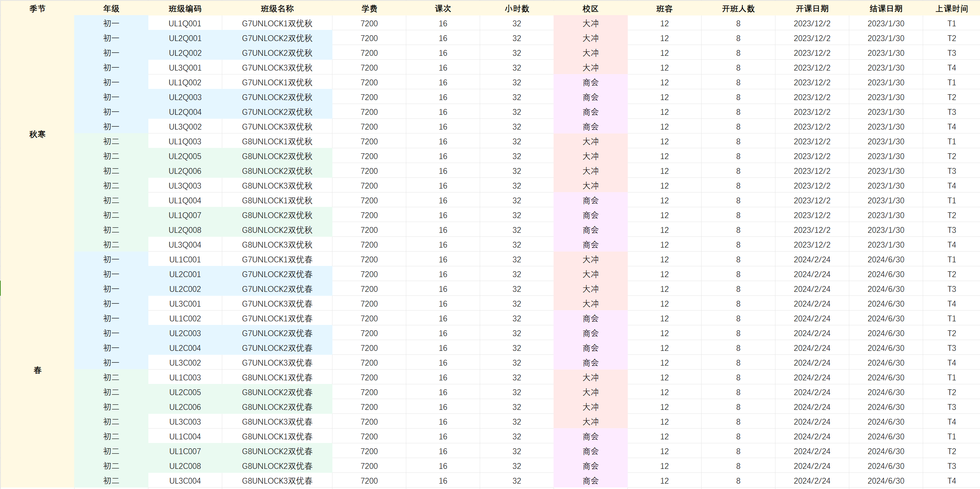Select class code cell UL1Q001
The height and width of the screenshot is (489, 980).
(185, 23)
